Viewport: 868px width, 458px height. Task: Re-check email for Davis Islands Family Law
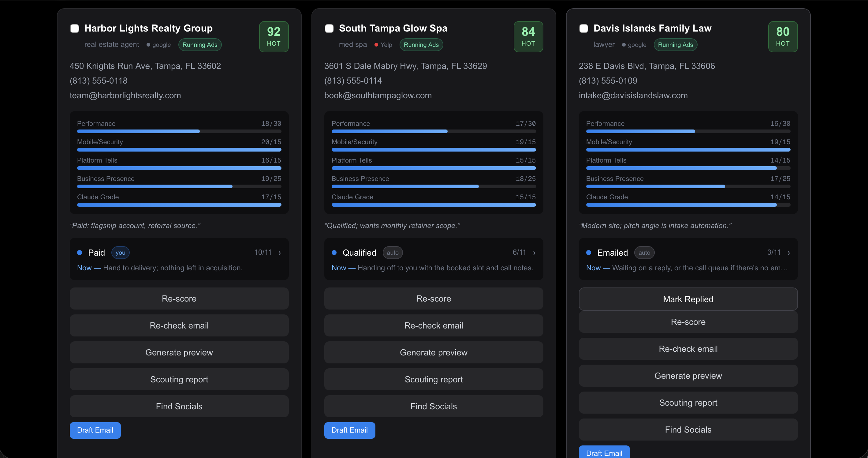click(x=688, y=349)
